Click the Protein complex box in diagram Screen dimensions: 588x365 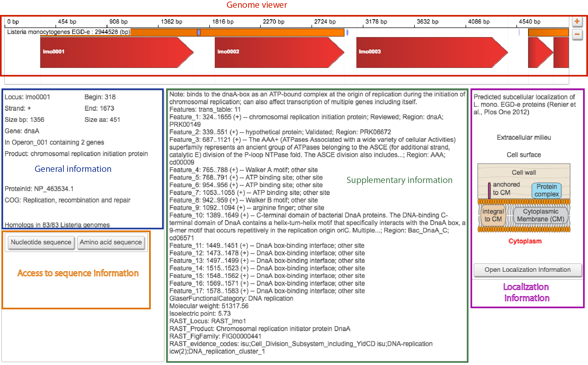tap(547, 191)
